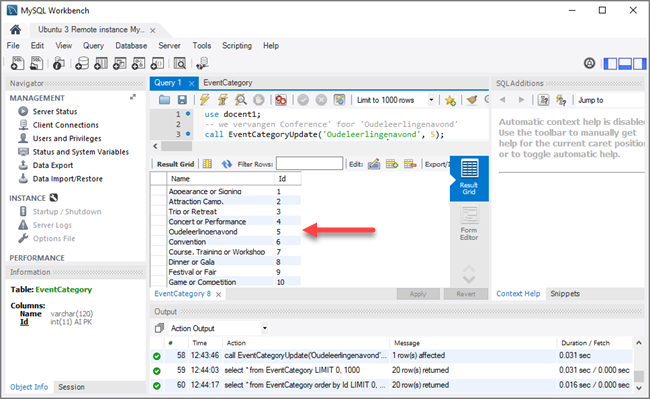
Task: Save the SQL script with disk icon
Action: pos(182,100)
